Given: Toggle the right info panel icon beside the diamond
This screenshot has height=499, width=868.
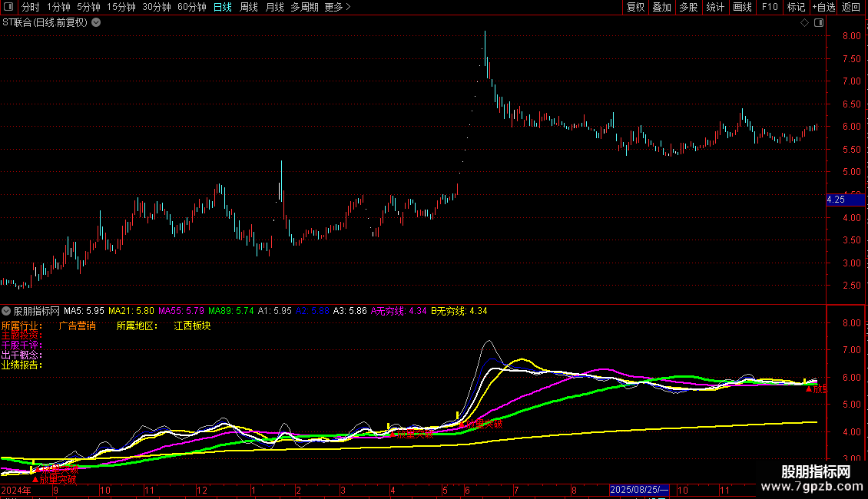Looking at the screenshot, I should [819, 23].
